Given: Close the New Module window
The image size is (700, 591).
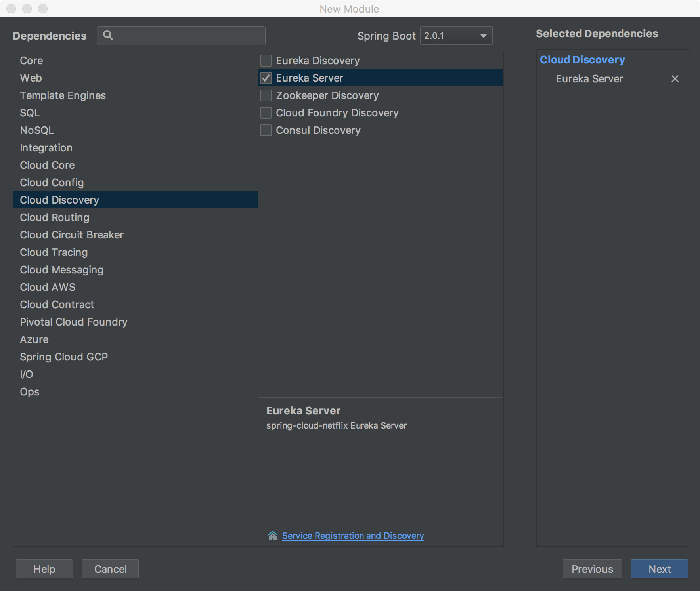Looking at the screenshot, I should (x=11, y=9).
